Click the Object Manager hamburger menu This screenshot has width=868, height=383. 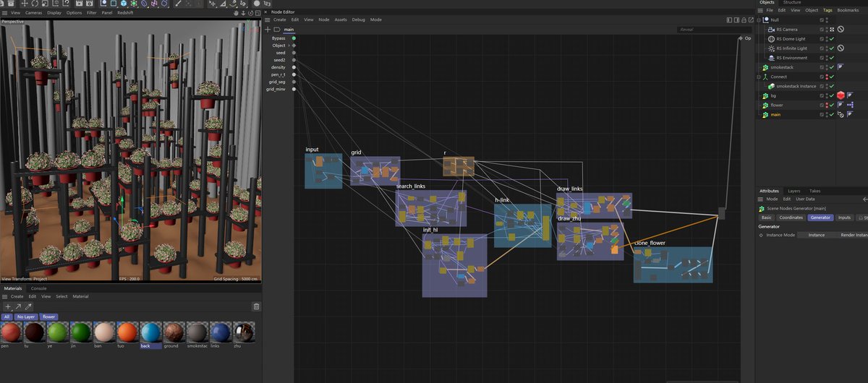click(x=760, y=10)
